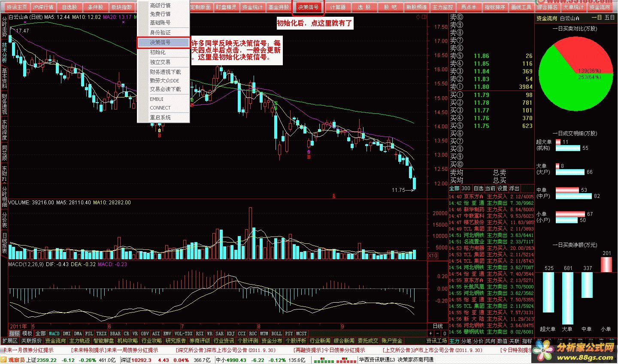
Task: Expand the 扩展区 panel
Action: (10, 341)
